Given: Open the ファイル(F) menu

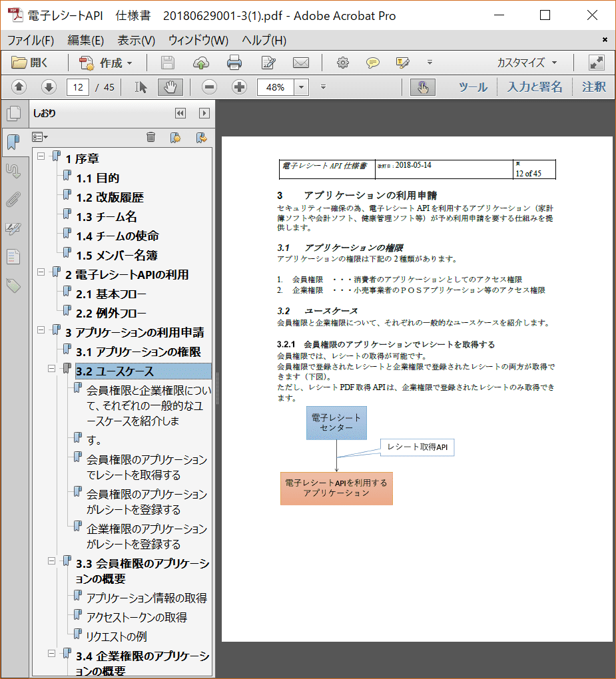Looking at the screenshot, I should coord(30,40).
